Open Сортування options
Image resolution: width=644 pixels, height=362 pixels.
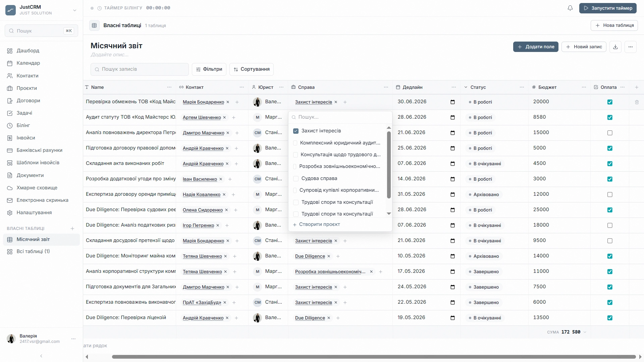pos(252,69)
